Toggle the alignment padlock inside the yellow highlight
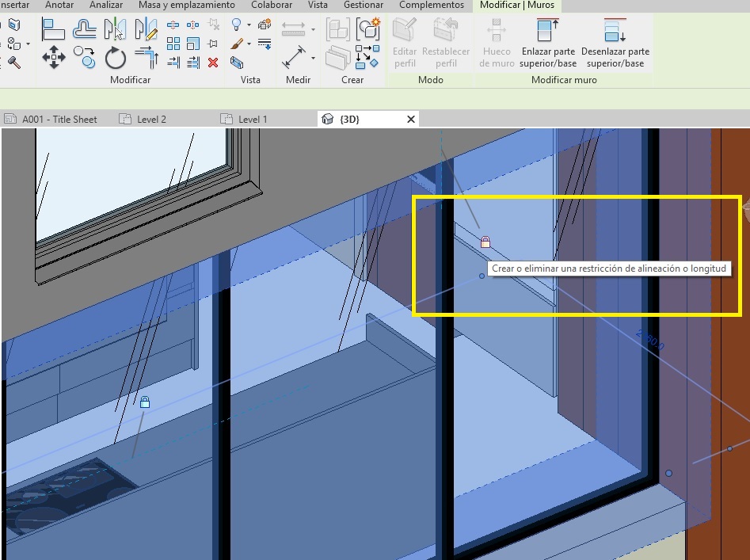Viewport: 750px width, 560px height. click(485, 242)
